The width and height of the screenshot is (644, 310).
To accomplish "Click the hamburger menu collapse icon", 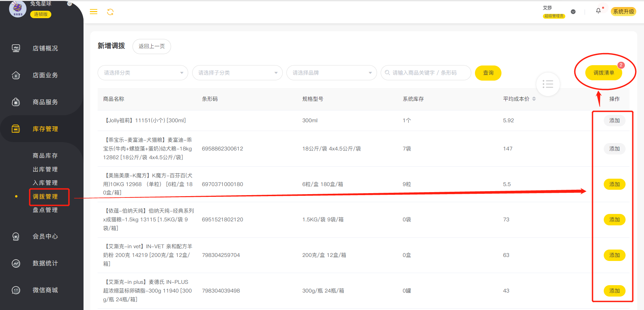I will coord(94,12).
